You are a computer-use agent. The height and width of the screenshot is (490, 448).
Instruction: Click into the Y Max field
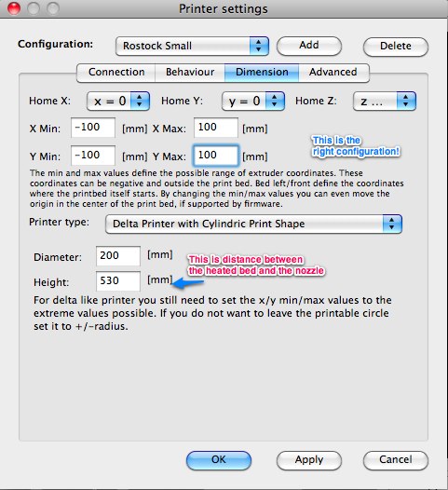(216, 156)
